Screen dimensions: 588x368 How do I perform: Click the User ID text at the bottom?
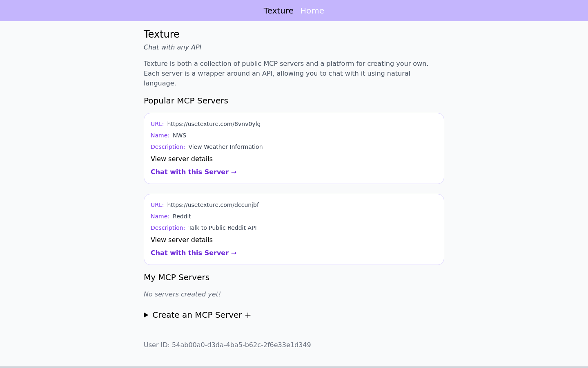pos(227,345)
